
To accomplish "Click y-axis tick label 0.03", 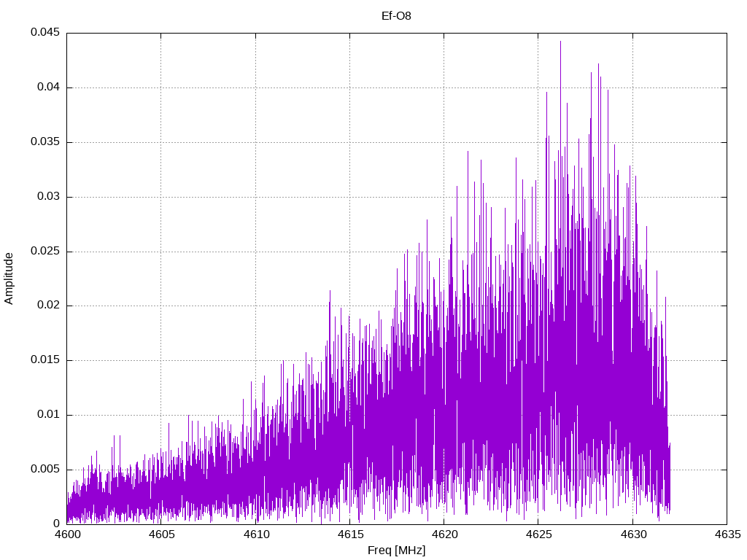I will [49, 196].
